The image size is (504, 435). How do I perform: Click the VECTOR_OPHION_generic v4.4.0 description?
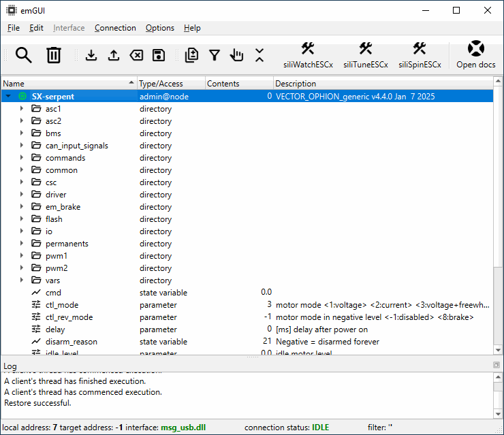[355, 97]
